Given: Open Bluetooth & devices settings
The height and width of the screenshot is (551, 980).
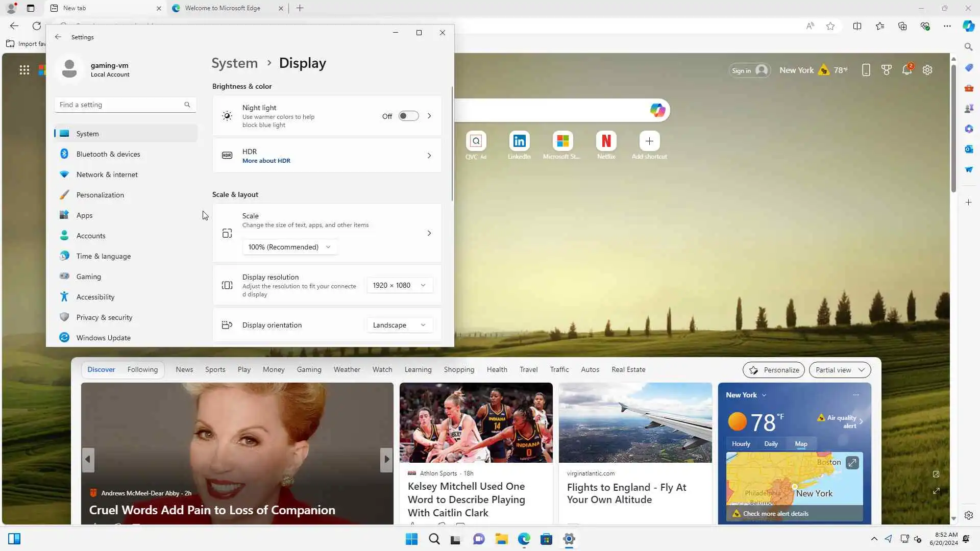Looking at the screenshot, I should (x=108, y=154).
